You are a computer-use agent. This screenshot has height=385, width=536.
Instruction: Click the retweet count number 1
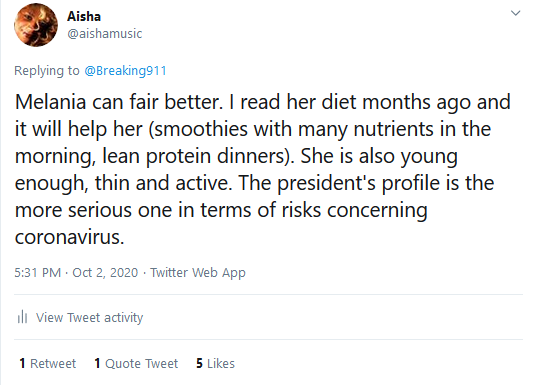point(22,363)
